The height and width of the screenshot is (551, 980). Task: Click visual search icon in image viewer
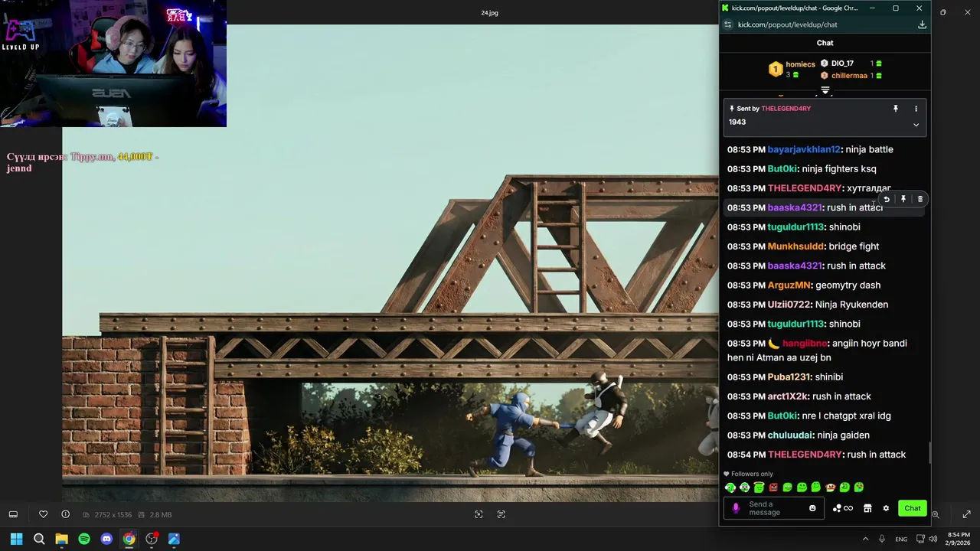pyautogui.click(x=479, y=514)
